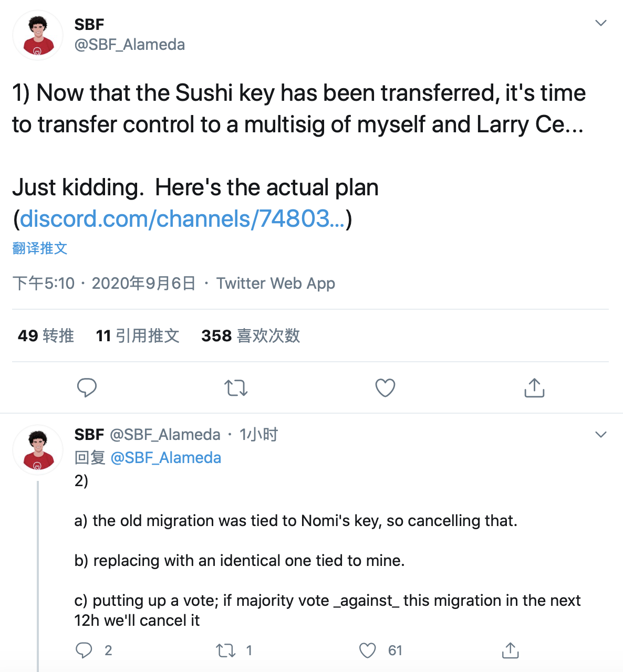Open SBF avatar on the reply tweet
The width and height of the screenshot is (623, 672).
[x=38, y=450]
